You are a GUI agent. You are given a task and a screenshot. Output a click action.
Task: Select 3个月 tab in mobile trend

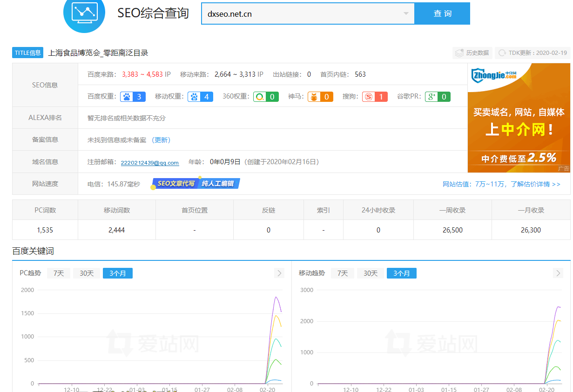[401, 273]
